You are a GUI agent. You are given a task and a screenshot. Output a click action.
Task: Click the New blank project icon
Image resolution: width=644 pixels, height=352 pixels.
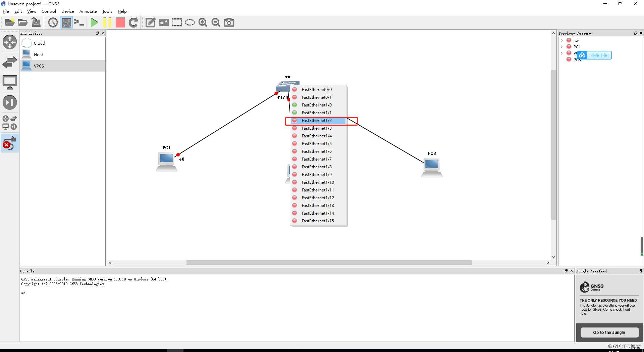click(9, 23)
